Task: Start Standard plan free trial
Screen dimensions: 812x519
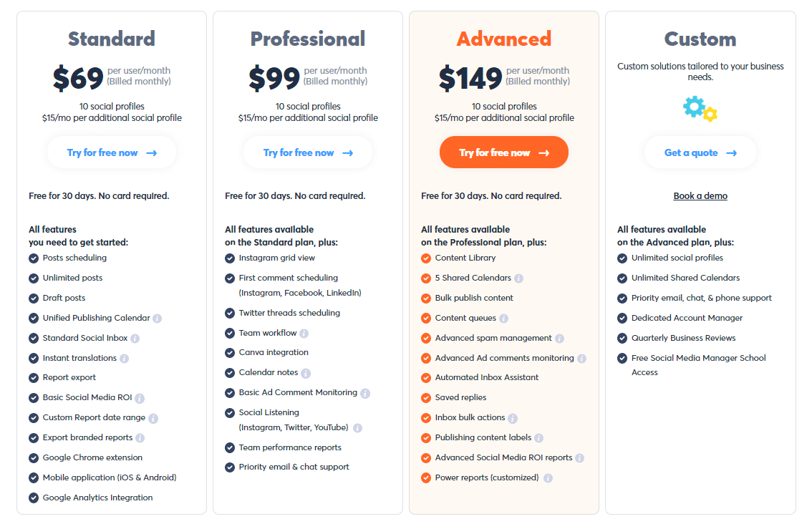Action: (x=112, y=152)
